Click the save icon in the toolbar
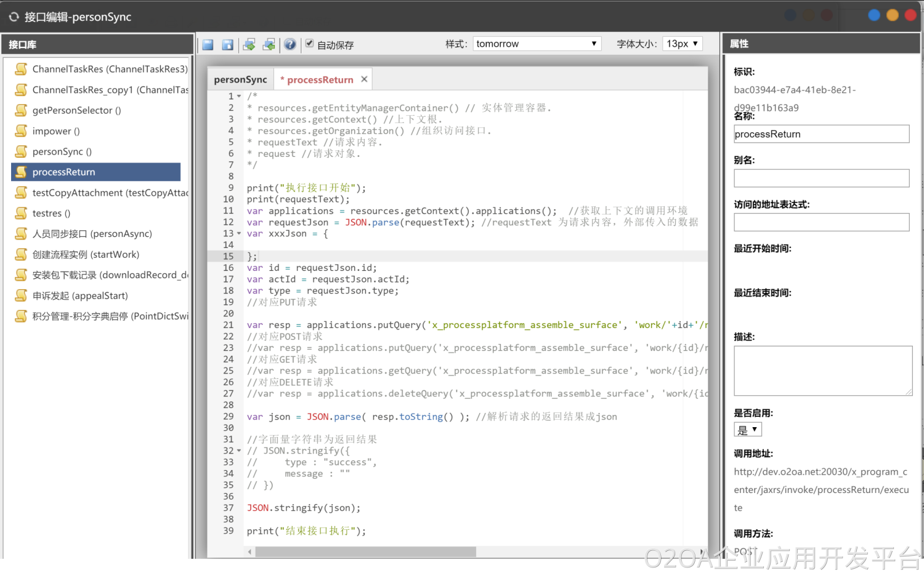 (x=208, y=44)
